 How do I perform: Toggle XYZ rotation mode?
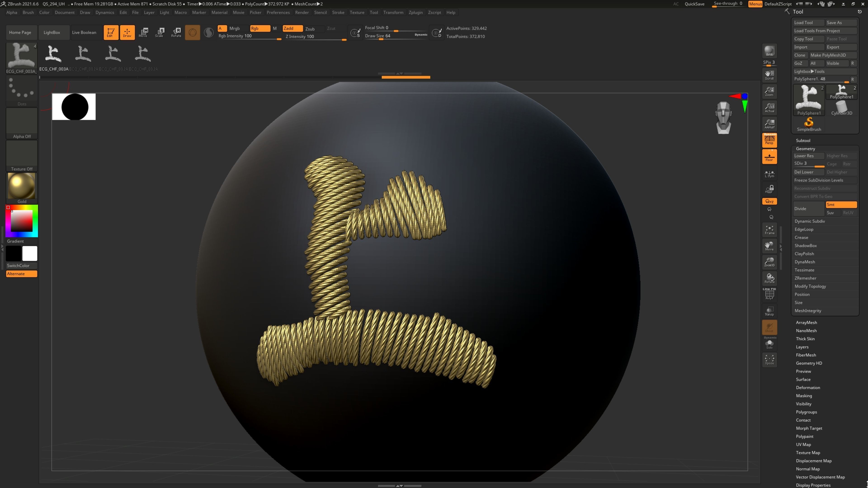pyautogui.click(x=769, y=201)
